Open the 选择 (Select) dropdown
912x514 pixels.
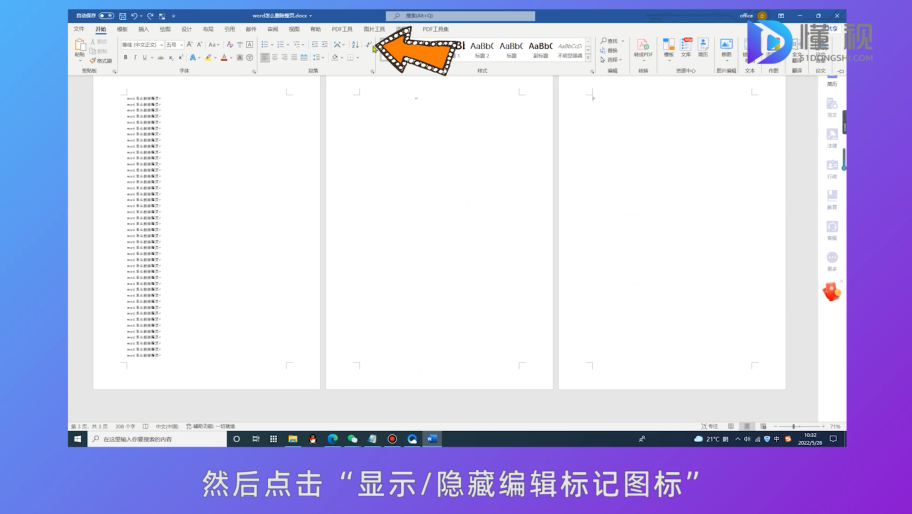[x=611, y=60]
